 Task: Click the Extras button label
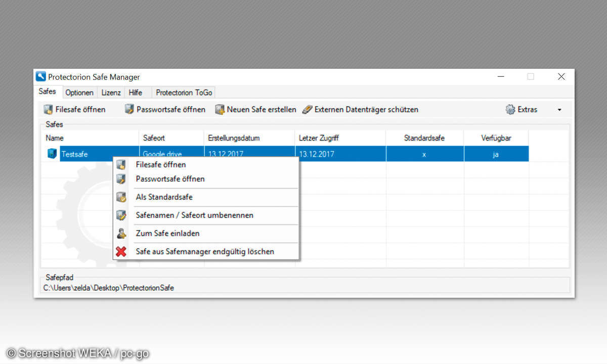coord(528,110)
